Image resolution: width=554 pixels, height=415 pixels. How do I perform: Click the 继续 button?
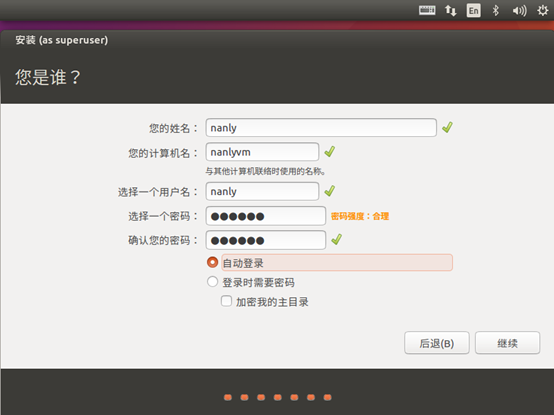(x=507, y=343)
